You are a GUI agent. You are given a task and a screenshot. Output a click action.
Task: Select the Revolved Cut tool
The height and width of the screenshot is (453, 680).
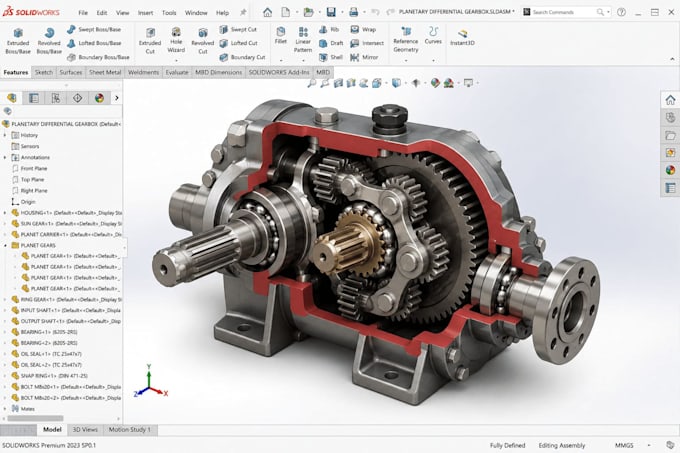[203, 41]
